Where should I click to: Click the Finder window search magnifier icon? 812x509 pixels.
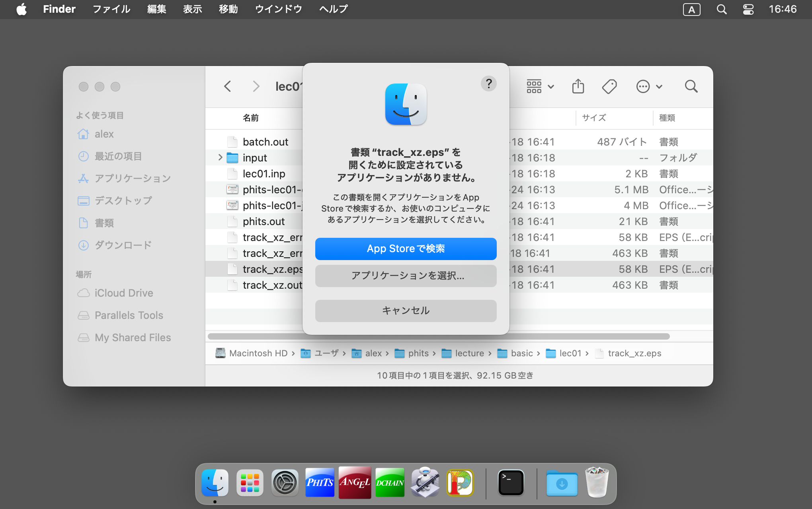coord(691,86)
